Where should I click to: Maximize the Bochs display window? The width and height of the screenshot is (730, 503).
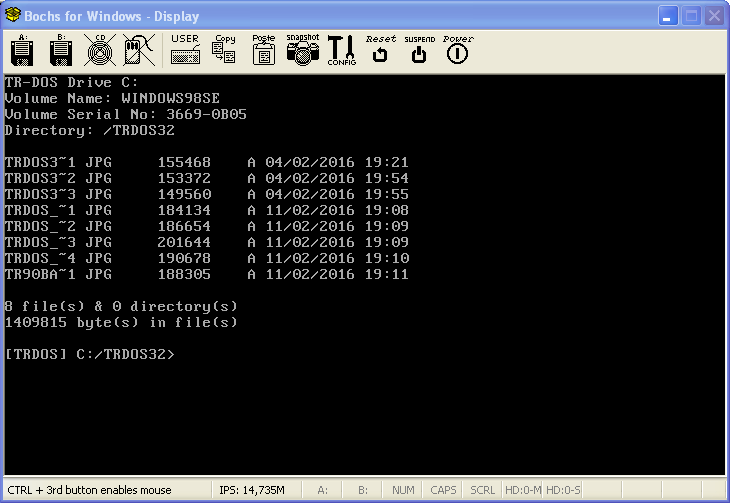click(690, 16)
